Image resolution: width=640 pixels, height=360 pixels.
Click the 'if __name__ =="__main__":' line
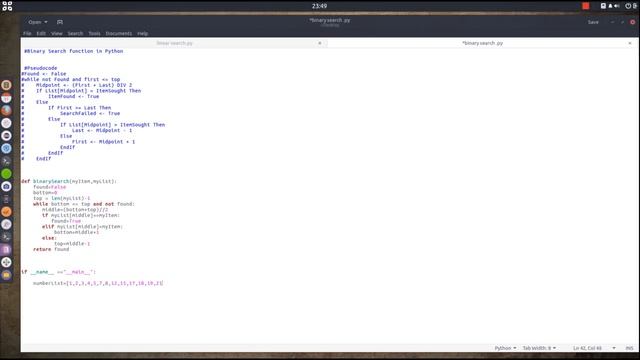(x=58, y=272)
